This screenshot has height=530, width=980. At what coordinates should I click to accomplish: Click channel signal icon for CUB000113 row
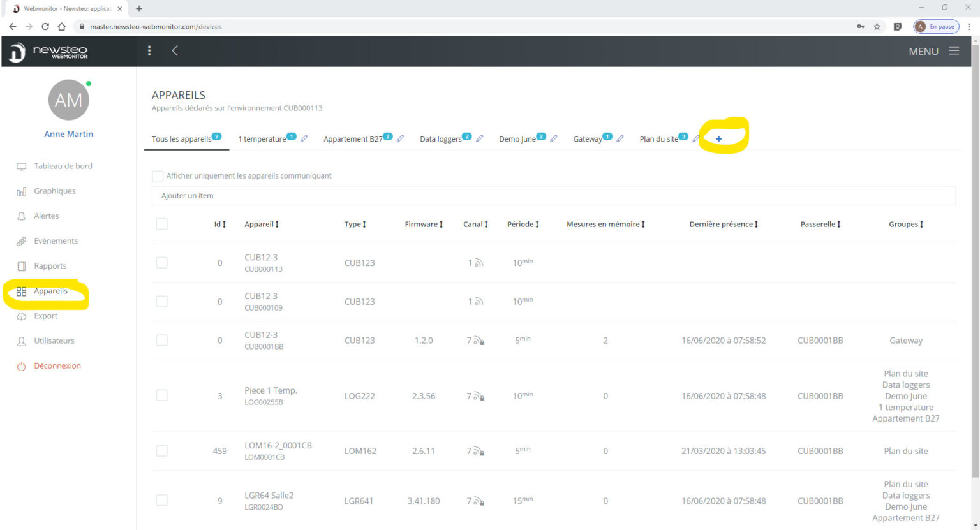[x=479, y=263]
